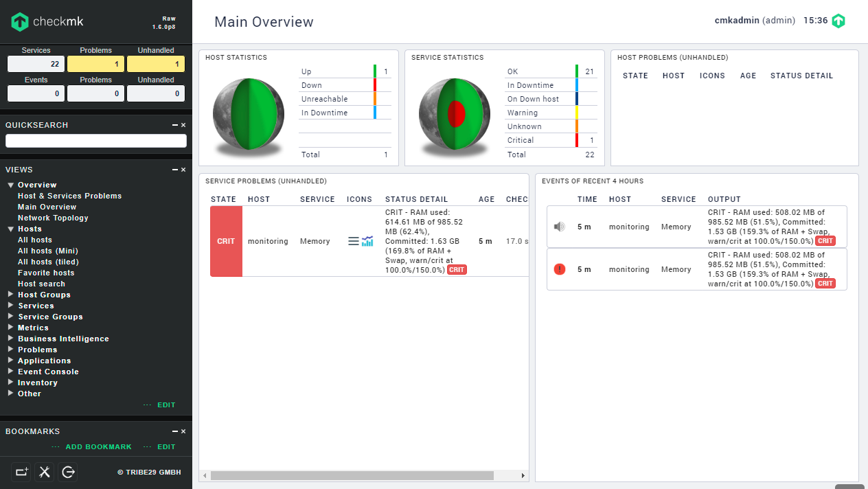
Task: Click the Down hosts row in Host Statistics
Action: click(345, 85)
